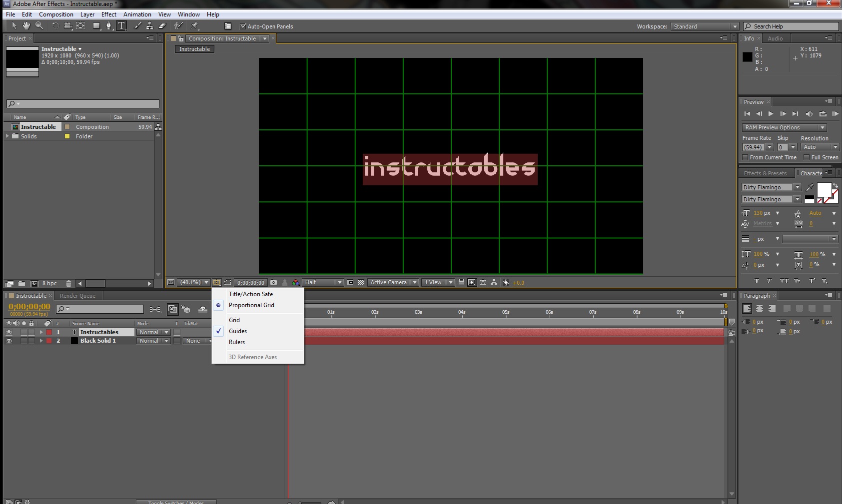Image resolution: width=842 pixels, height=504 pixels.
Task: Select the Brush tool
Action: tap(137, 26)
